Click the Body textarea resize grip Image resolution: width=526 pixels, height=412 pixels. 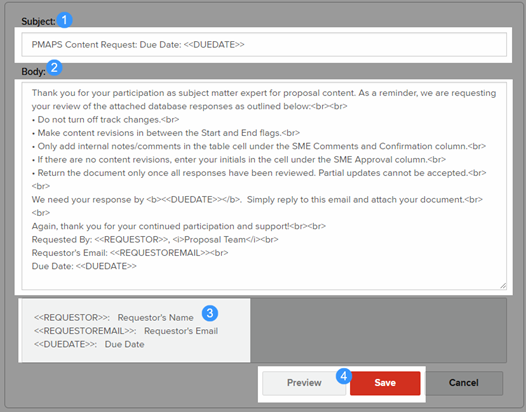click(503, 286)
